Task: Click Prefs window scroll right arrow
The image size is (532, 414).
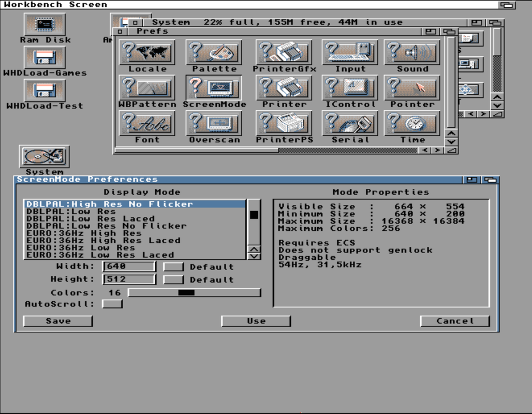Action: pyautogui.click(x=437, y=150)
